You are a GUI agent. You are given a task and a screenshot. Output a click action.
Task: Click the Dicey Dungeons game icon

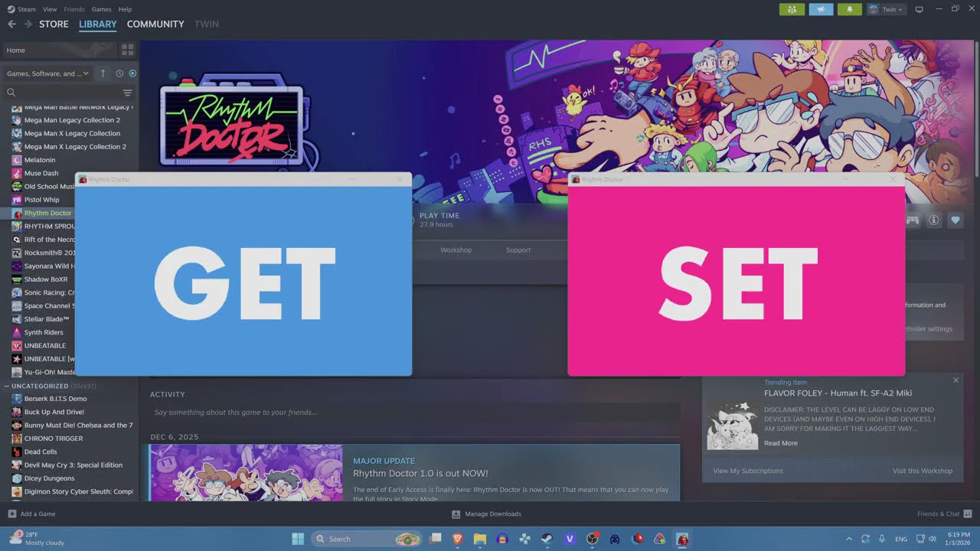click(17, 478)
